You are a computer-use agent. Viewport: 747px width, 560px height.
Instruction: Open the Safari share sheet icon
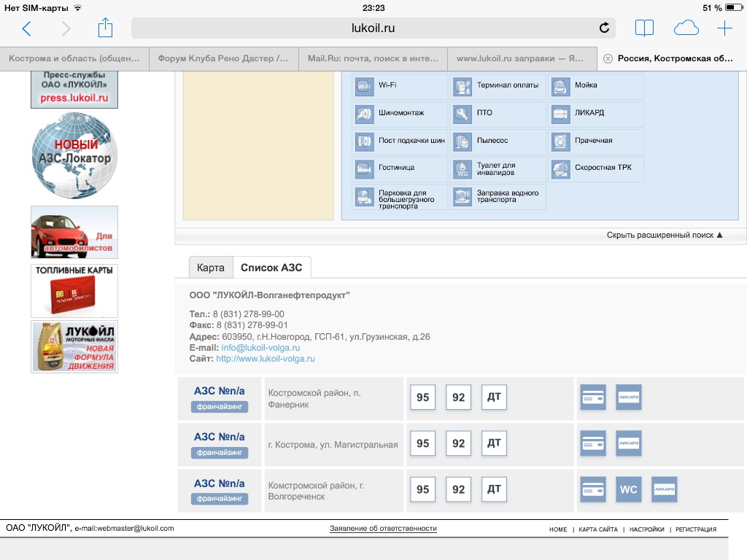tap(105, 28)
